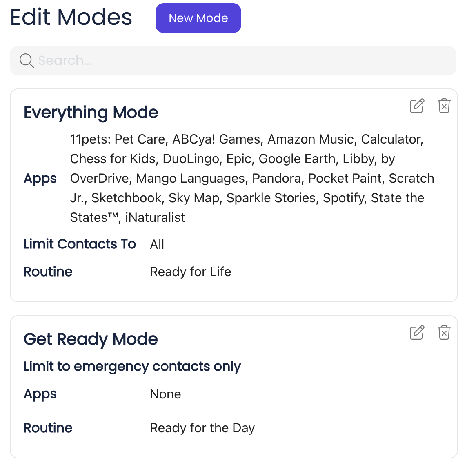Click the 'None' apps value
Viewport: 476px width, 469px height.
165,394
